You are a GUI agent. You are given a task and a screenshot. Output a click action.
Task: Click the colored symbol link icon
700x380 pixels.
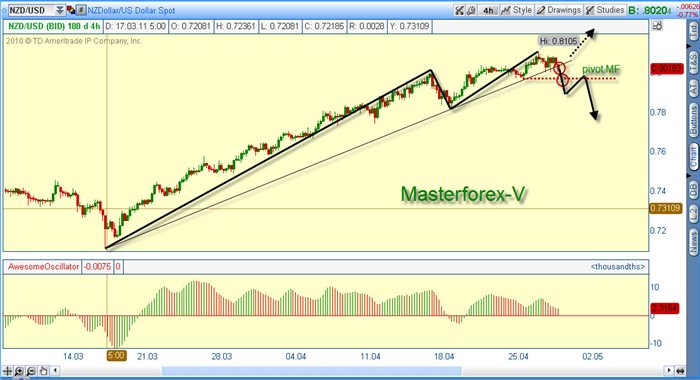click(x=71, y=10)
